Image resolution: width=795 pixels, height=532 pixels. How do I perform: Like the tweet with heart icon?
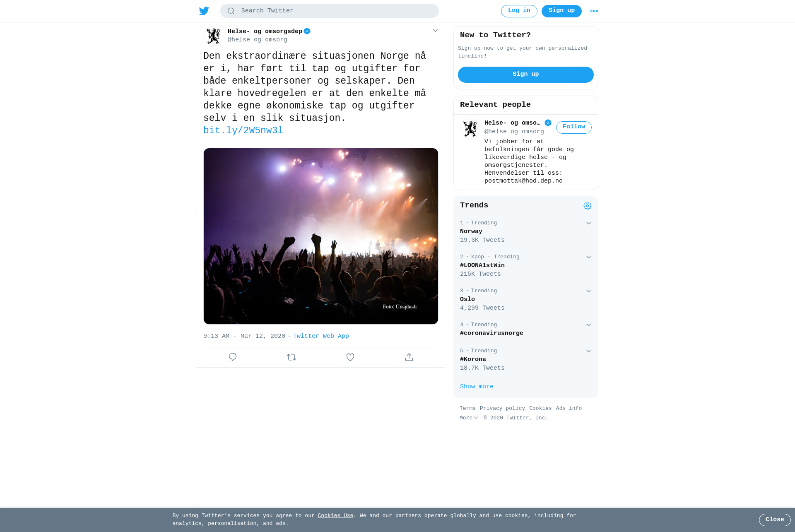point(350,357)
